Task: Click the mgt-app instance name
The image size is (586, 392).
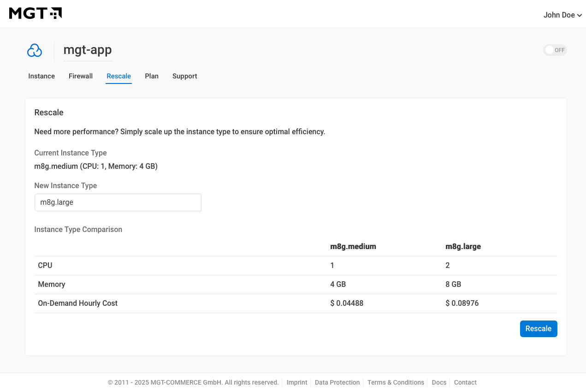Action: point(88,50)
